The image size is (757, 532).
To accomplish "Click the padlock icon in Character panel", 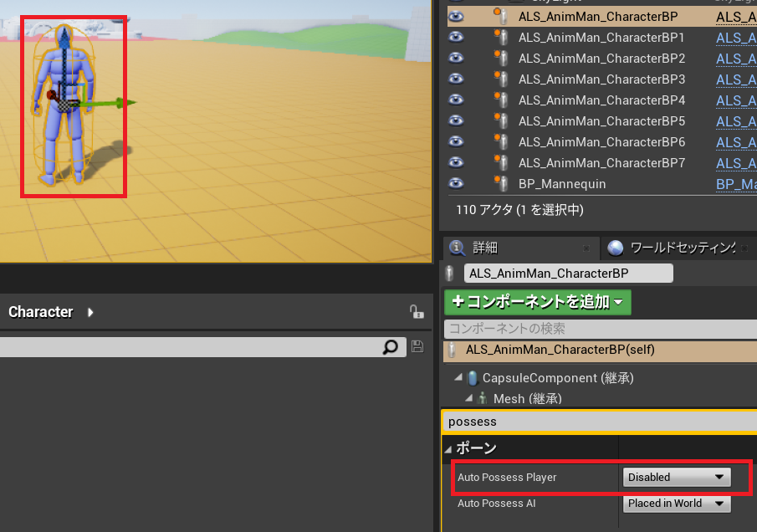I will [417, 311].
